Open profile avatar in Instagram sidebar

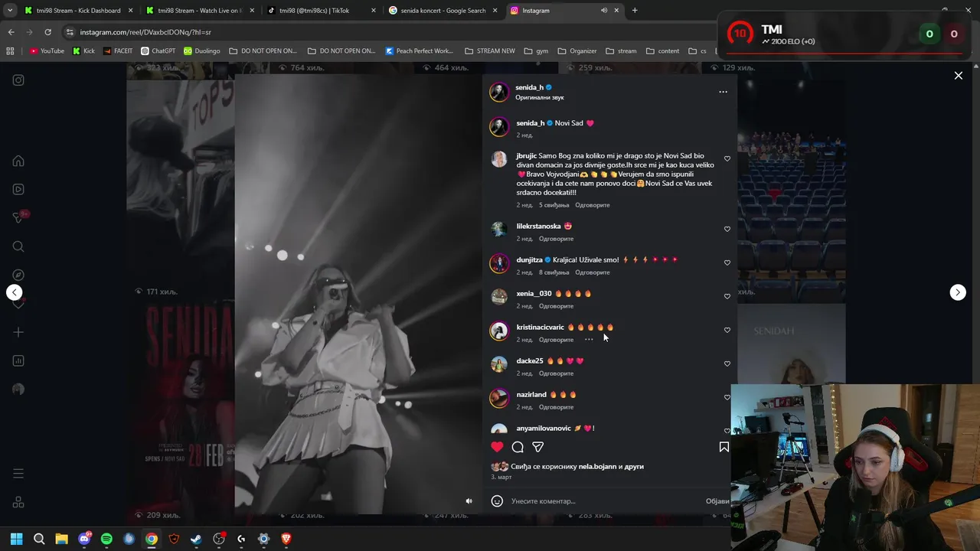click(x=18, y=389)
